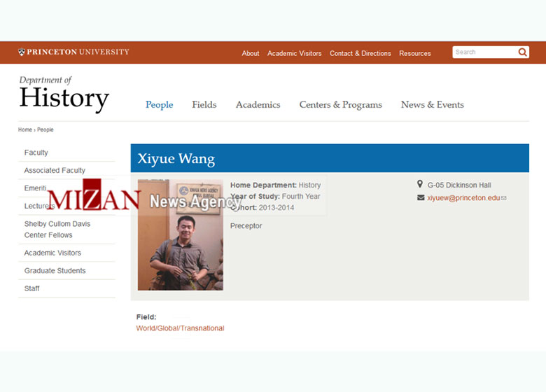Click the envelope icon beside email
This screenshot has width=546, height=392.
[x=421, y=197]
